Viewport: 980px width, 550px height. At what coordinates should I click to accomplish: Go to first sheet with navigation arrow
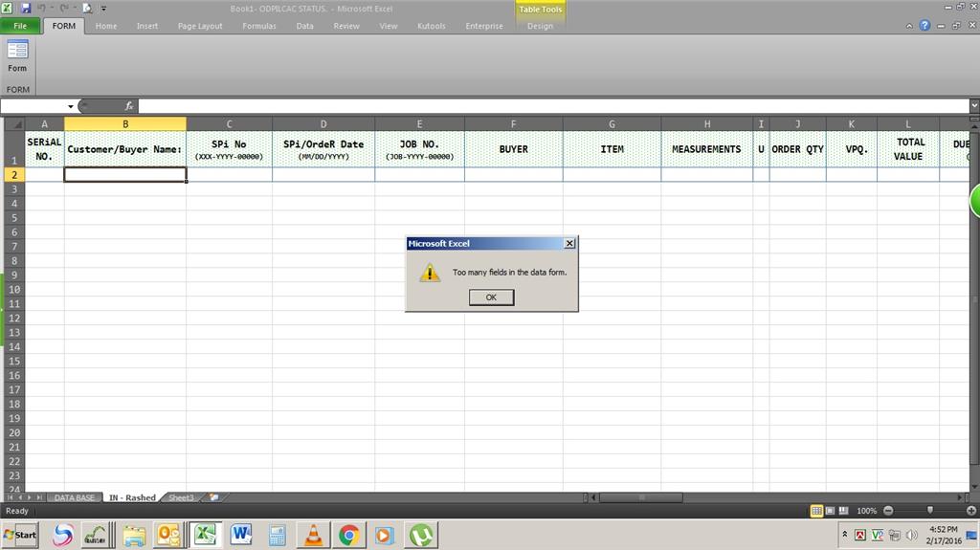[10, 497]
